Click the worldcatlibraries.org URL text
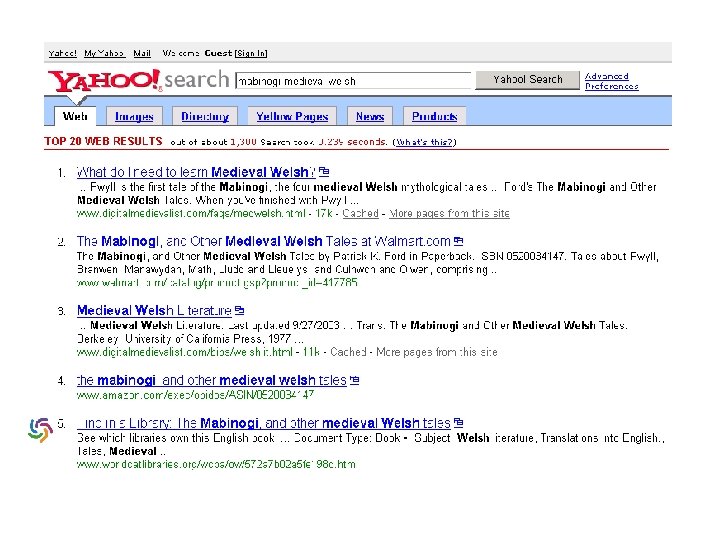Screen dimensions: 720x540 coord(216,464)
